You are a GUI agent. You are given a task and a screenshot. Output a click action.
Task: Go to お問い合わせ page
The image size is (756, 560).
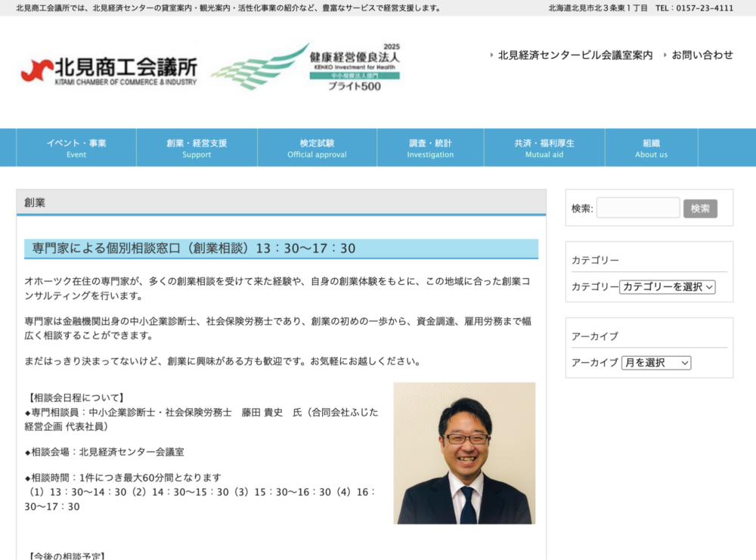702,55
